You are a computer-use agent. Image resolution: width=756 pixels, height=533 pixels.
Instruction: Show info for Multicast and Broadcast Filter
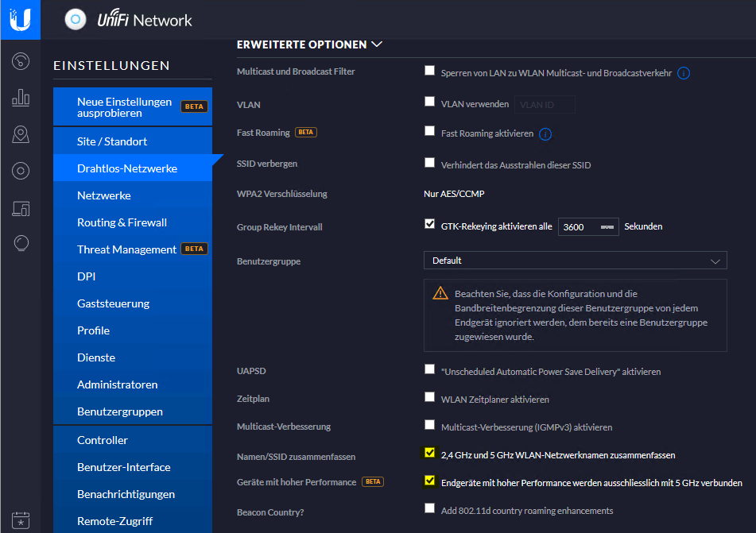click(x=683, y=73)
